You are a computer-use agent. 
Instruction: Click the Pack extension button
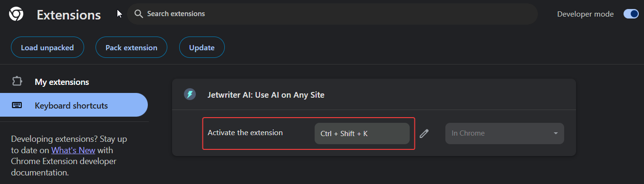tap(131, 47)
